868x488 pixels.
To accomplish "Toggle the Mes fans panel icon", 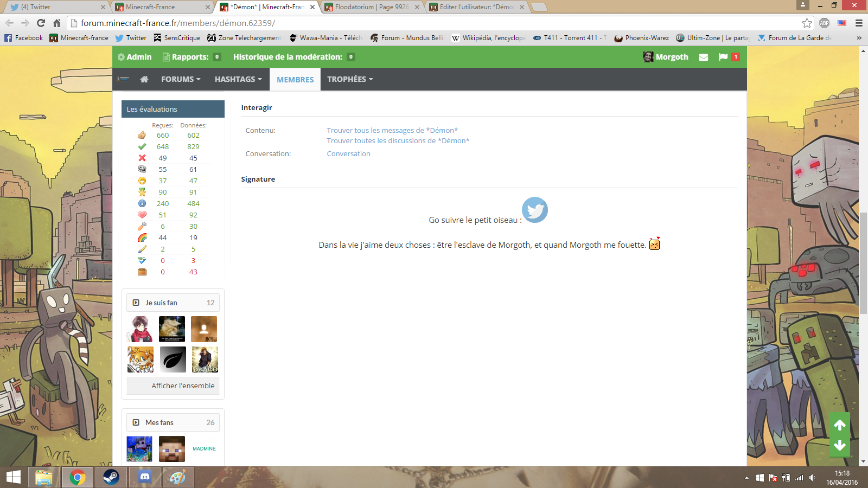I will point(136,422).
